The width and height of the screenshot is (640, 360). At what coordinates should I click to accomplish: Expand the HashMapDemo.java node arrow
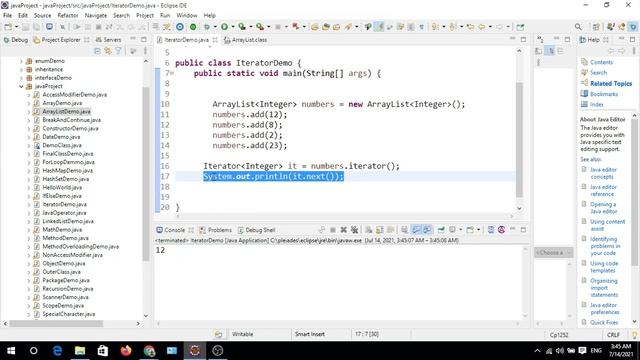[29, 171]
